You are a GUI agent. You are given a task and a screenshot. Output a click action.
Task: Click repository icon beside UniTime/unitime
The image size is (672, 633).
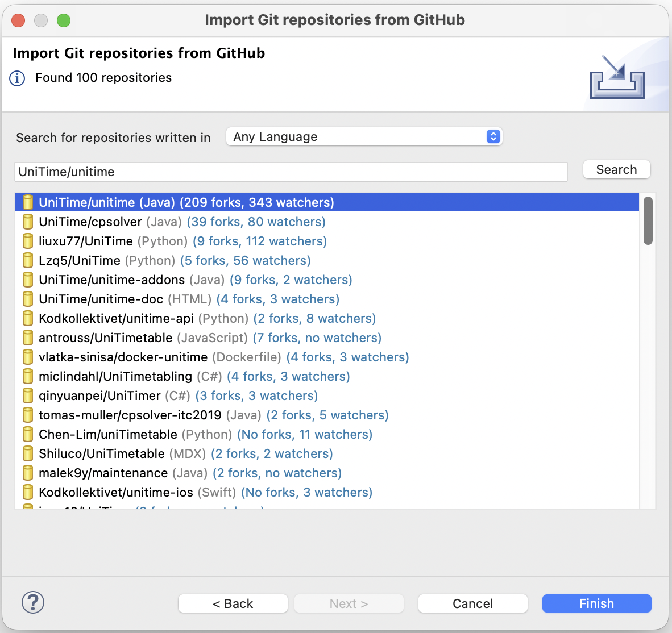click(x=28, y=202)
